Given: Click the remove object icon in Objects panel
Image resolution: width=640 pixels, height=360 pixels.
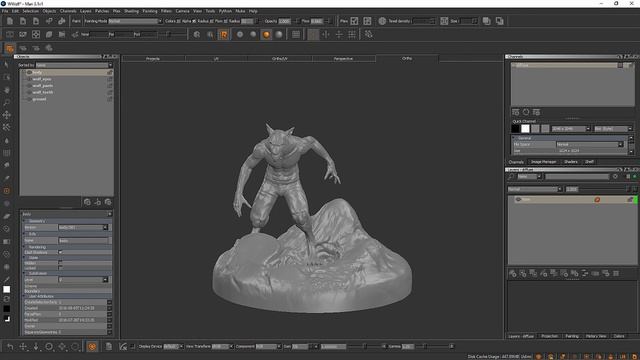Looking at the screenshot, I should [108, 202].
